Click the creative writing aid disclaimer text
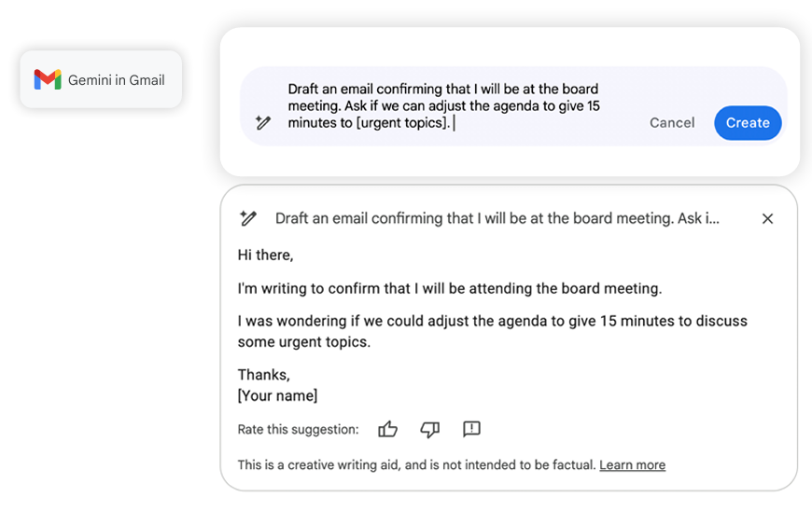 point(416,464)
